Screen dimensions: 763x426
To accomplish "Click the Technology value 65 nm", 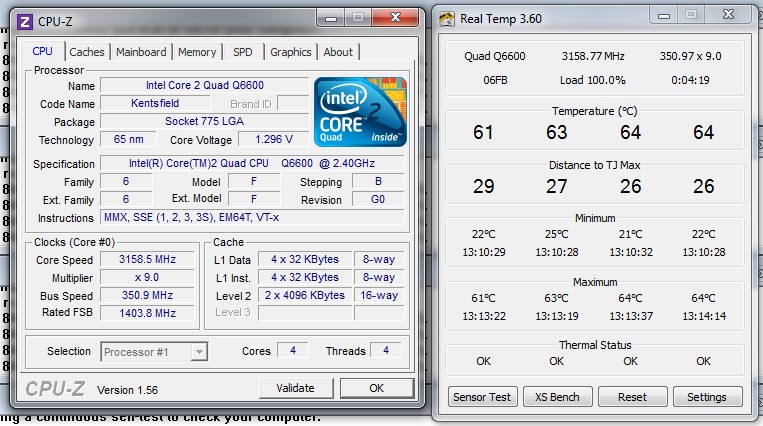I will click(x=128, y=139).
